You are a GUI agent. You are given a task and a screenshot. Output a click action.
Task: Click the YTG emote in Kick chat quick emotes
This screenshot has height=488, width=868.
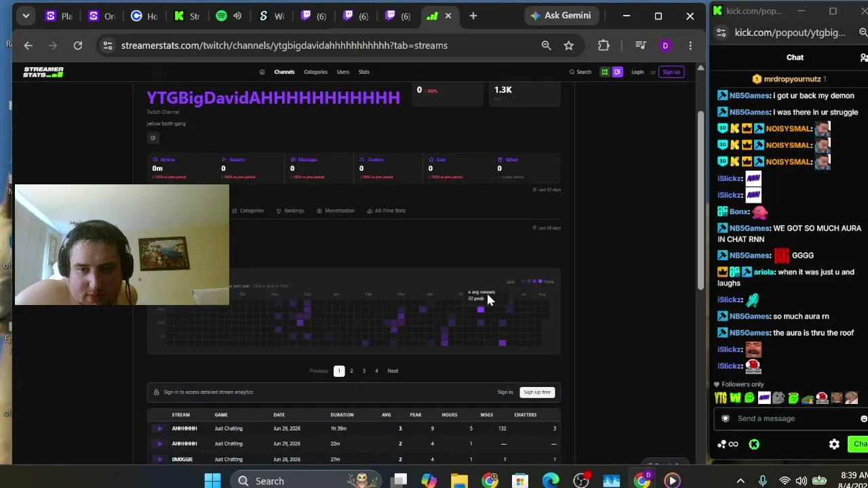coord(720,398)
